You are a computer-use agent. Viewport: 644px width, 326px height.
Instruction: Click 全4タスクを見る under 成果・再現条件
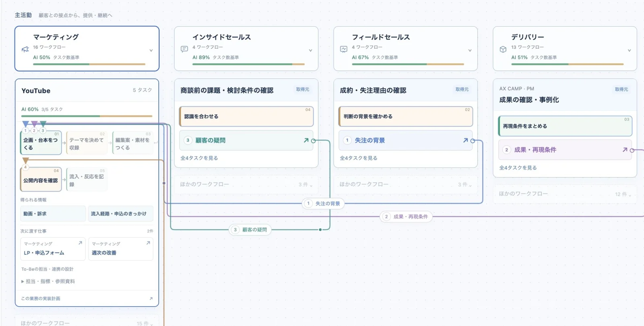518,168
